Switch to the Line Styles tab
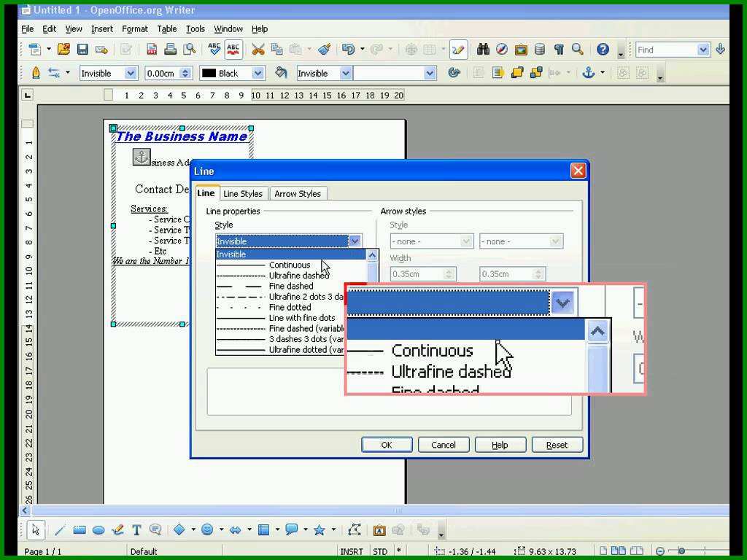This screenshot has height=560, width=747. tap(243, 194)
